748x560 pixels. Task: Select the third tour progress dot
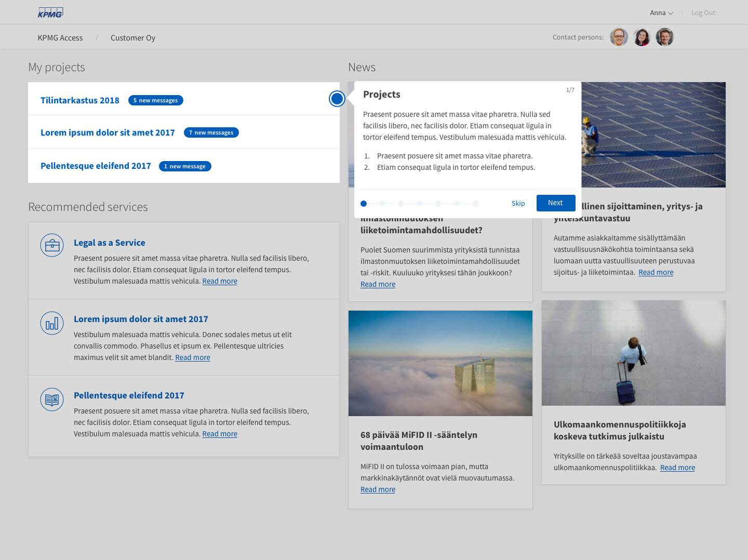pos(401,204)
